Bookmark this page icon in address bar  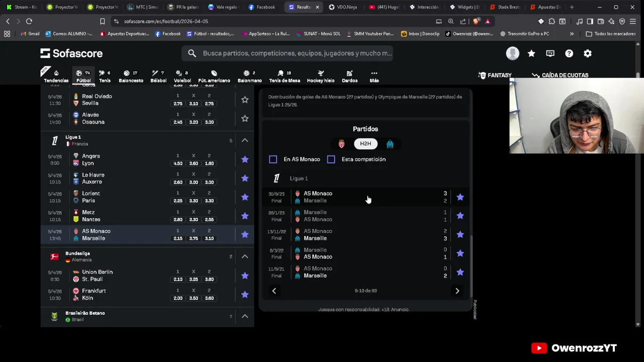point(102,21)
